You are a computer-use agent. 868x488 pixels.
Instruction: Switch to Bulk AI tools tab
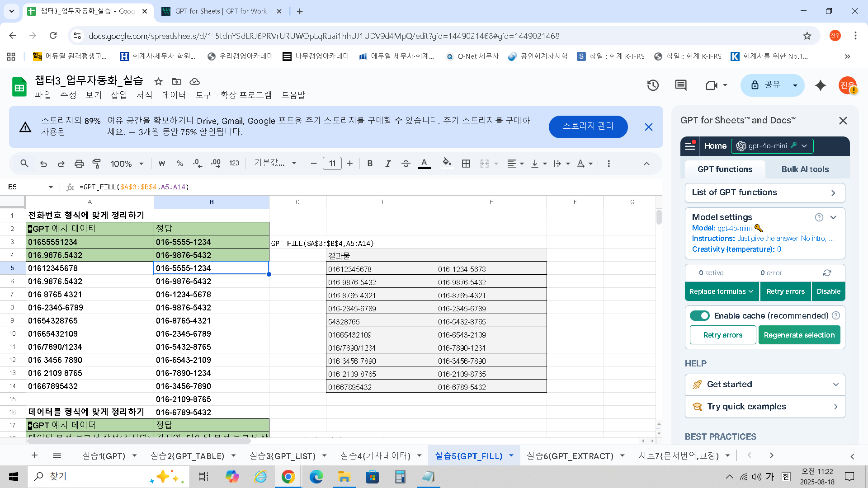[805, 169]
